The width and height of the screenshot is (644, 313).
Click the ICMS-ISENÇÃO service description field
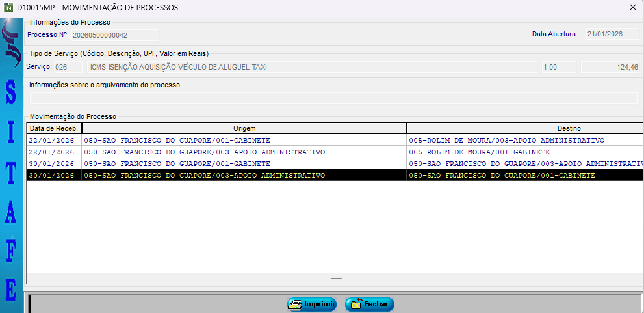pos(312,67)
